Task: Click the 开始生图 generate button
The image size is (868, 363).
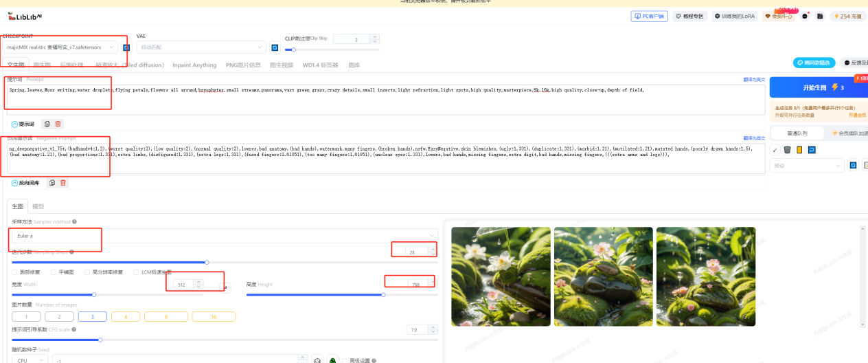Action: click(x=819, y=87)
